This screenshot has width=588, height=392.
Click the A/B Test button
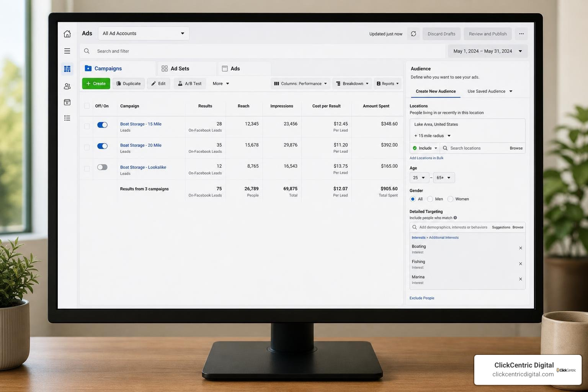[190, 83]
